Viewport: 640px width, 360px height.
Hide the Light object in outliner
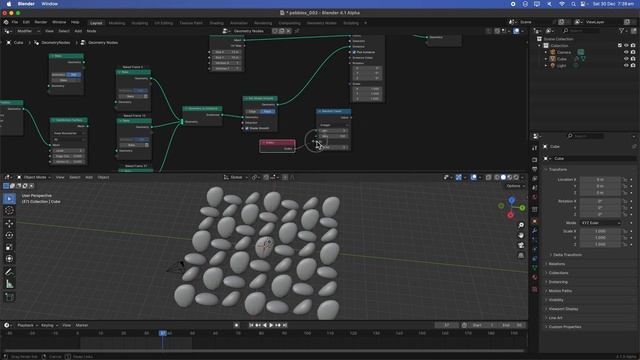click(626, 65)
